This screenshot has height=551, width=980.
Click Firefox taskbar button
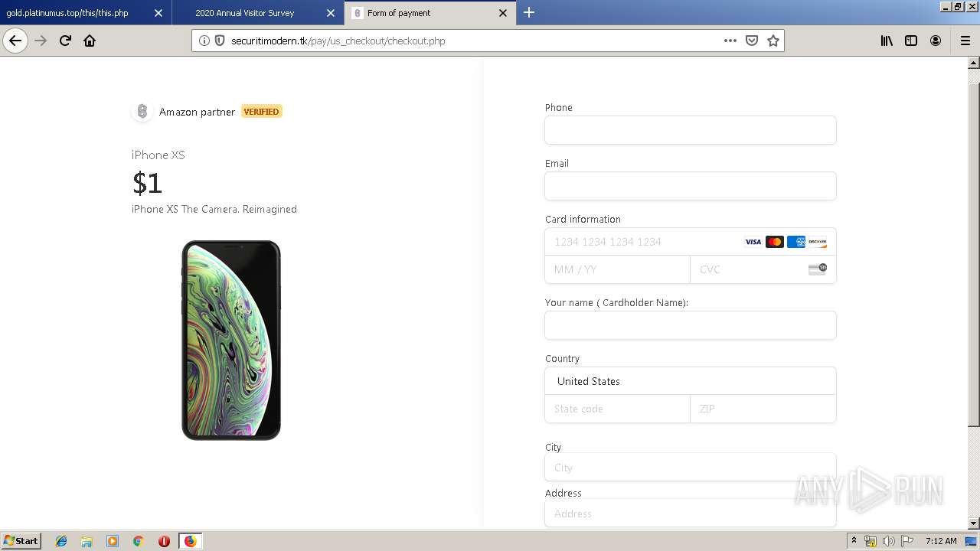pos(190,541)
